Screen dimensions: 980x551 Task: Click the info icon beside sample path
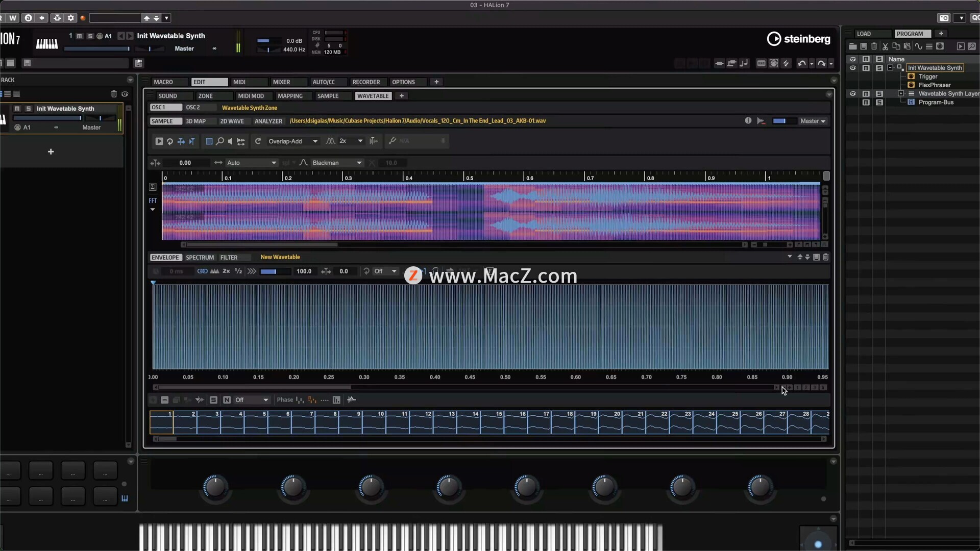pyautogui.click(x=748, y=121)
